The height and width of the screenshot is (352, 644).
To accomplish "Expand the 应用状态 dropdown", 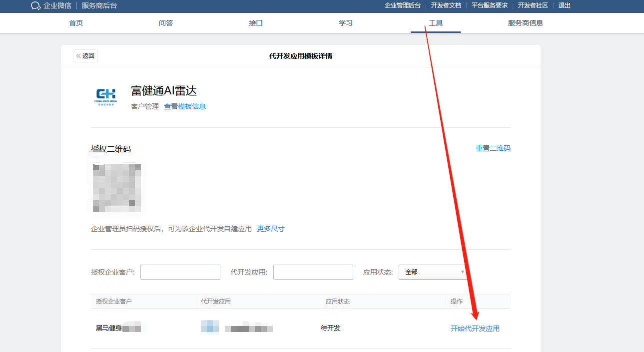I will 434,272.
